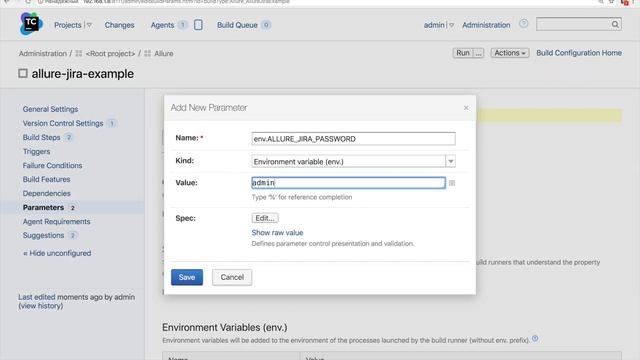The image size is (640, 360).
Task: Click the Spec Edit button
Action: click(x=265, y=218)
